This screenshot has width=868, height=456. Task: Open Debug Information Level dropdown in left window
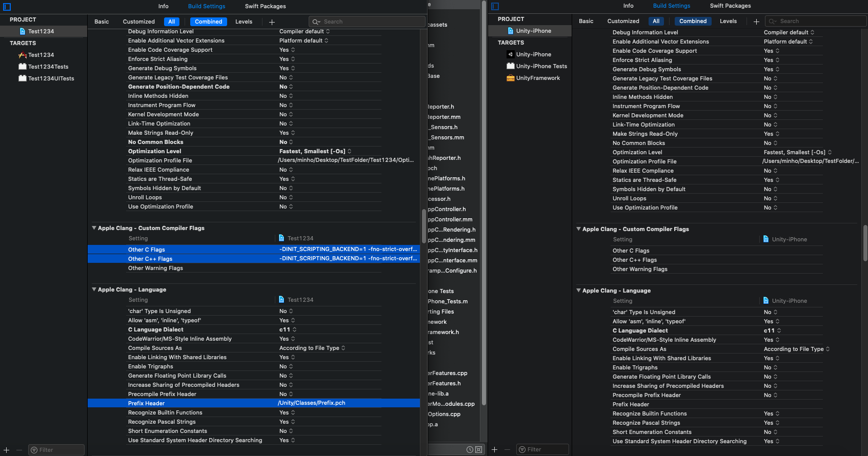pos(305,31)
